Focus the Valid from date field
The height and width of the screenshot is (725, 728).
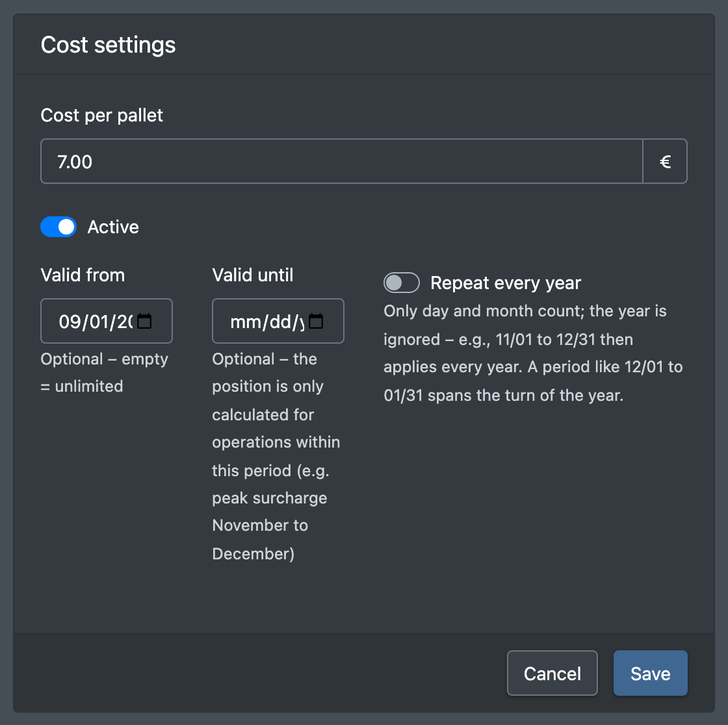pos(107,321)
